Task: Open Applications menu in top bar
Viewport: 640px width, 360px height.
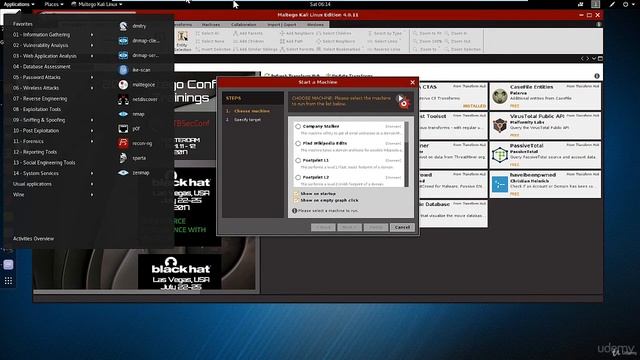Action: click(18, 4)
